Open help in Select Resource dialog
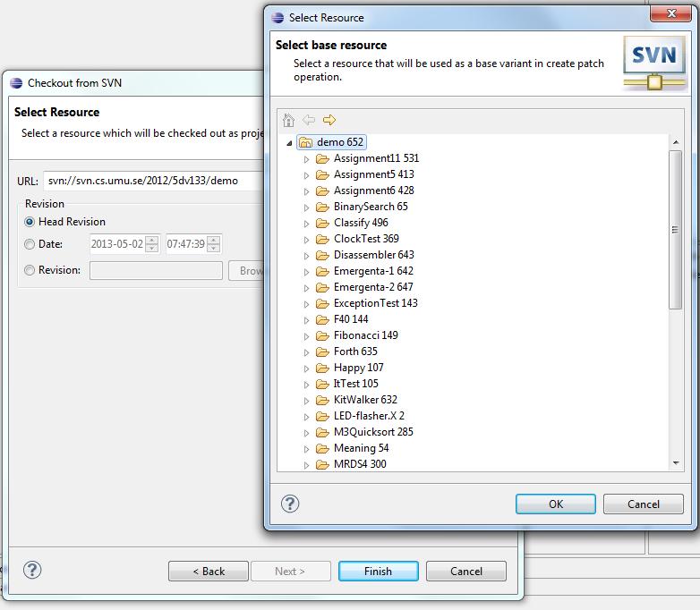Viewport: 700px width, 610px height. click(290, 504)
